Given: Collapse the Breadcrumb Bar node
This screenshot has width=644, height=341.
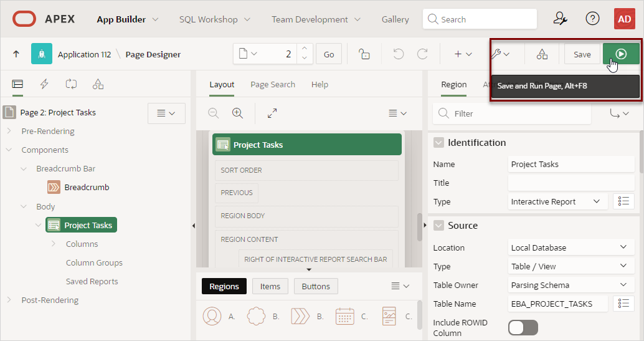Looking at the screenshot, I should (24, 169).
